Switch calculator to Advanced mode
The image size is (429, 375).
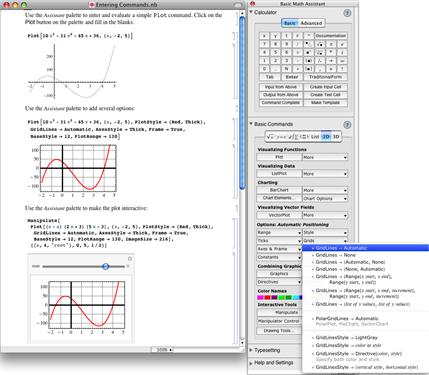pos(311,23)
